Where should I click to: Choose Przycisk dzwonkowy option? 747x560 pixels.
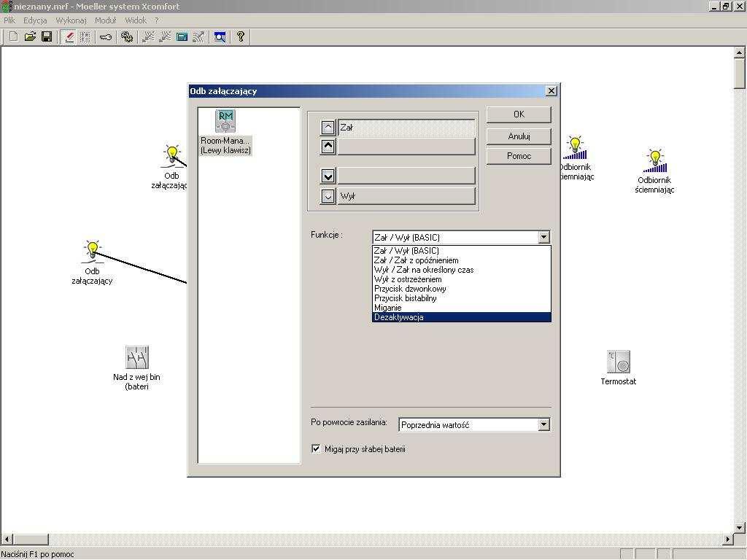pyautogui.click(x=461, y=289)
